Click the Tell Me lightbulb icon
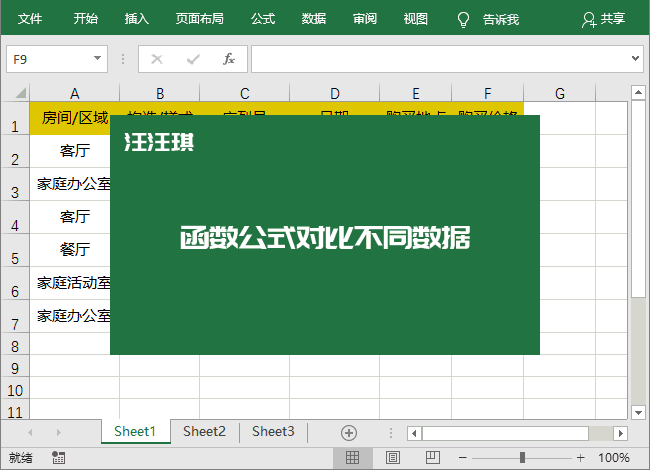Viewport: 650px width, 470px height. point(463,19)
